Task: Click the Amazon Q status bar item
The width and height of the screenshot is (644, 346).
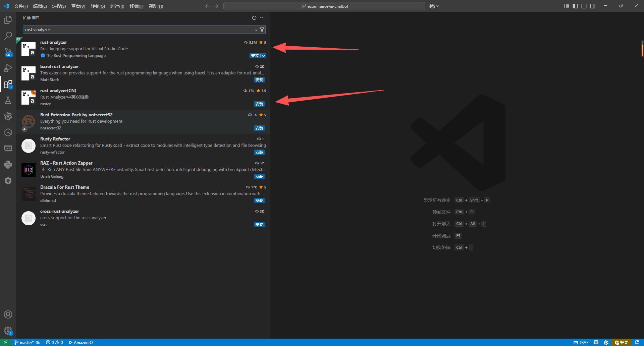Action: point(81,342)
